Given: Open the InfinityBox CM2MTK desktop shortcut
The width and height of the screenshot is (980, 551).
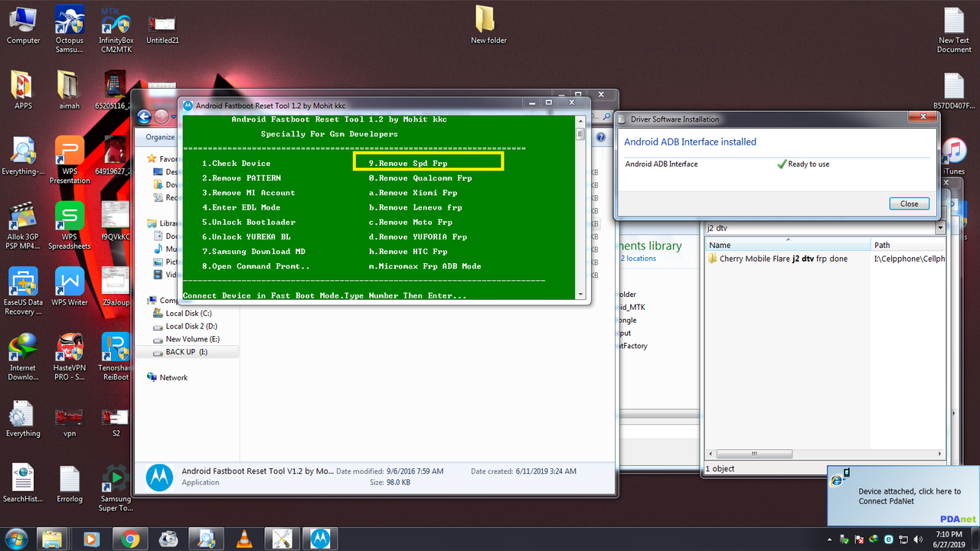Looking at the screenshot, I should pos(116,29).
